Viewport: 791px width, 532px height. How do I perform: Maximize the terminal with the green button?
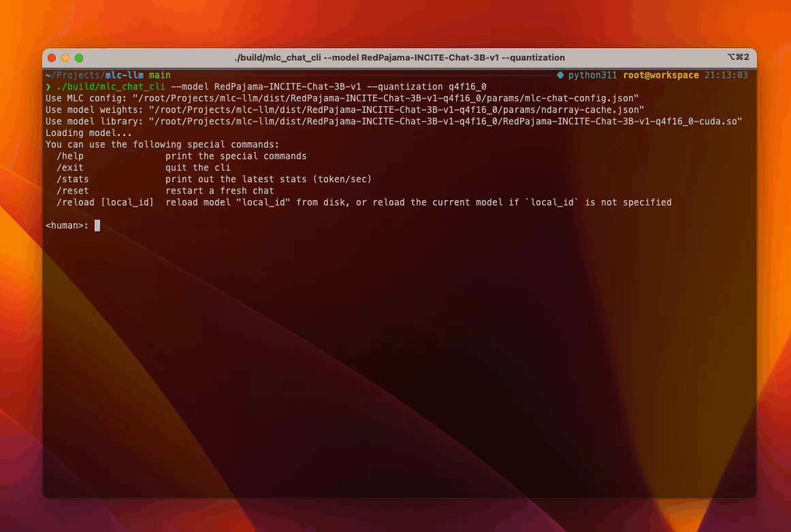[x=79, y=58]
